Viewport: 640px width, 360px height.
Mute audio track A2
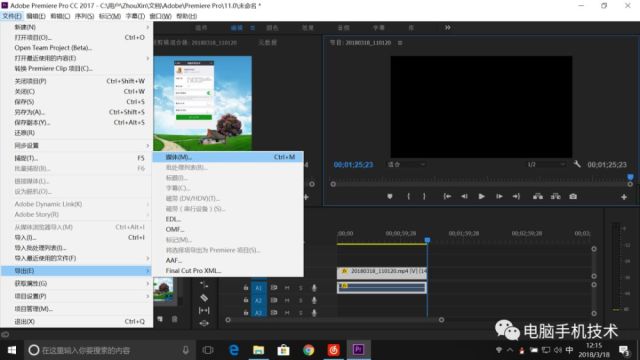pyautogui.click(x=287, y=300)
